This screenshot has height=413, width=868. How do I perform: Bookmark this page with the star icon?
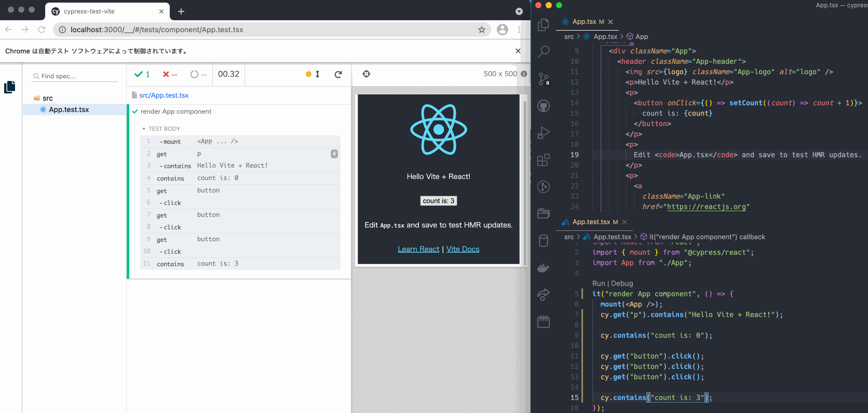[x=482, y=30]
